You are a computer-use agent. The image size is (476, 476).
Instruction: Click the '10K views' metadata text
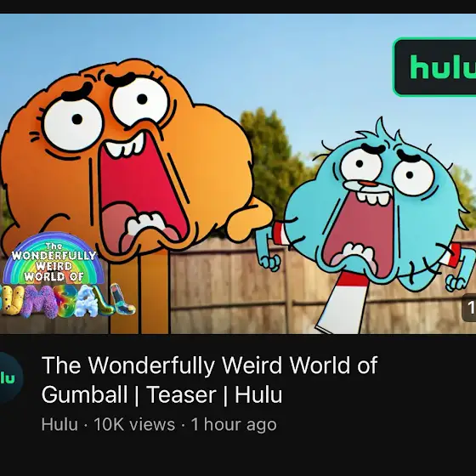coord(134,424)
